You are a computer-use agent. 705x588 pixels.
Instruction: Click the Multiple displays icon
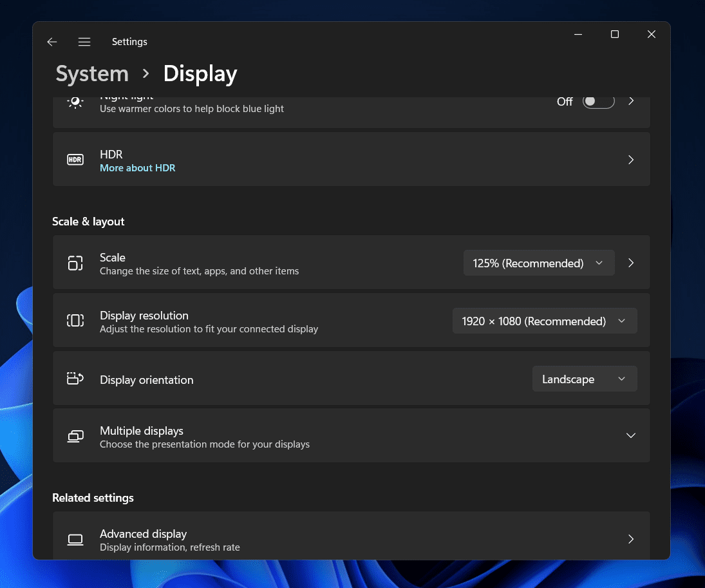[75, 437]
